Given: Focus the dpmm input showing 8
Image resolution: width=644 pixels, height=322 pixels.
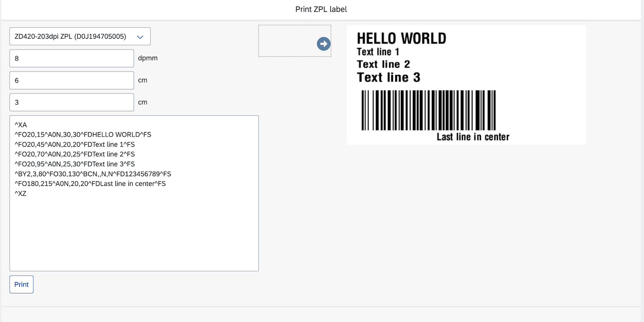Looking at the screenshot, I should (72, 58).
